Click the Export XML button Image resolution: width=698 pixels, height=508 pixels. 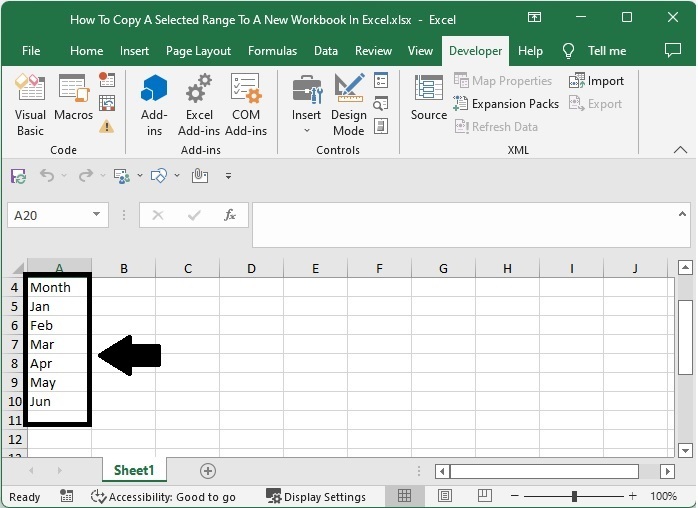tap(595, 104)
